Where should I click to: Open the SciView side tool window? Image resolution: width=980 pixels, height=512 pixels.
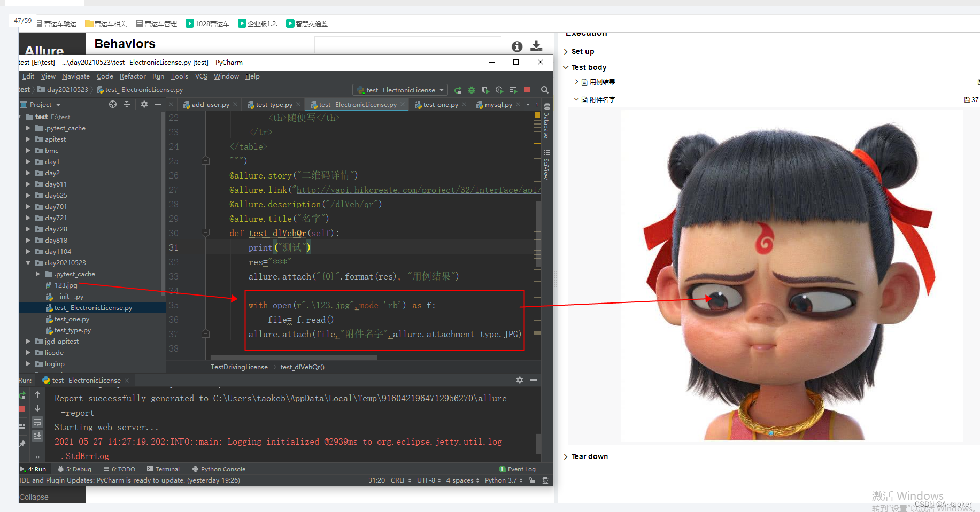pos(546,165)
